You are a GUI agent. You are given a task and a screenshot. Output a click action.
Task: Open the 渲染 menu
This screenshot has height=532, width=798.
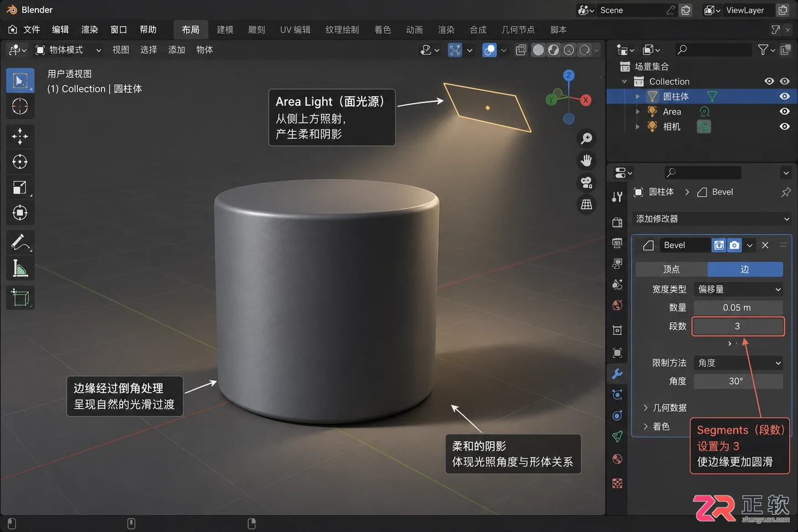tap(90, 29)
